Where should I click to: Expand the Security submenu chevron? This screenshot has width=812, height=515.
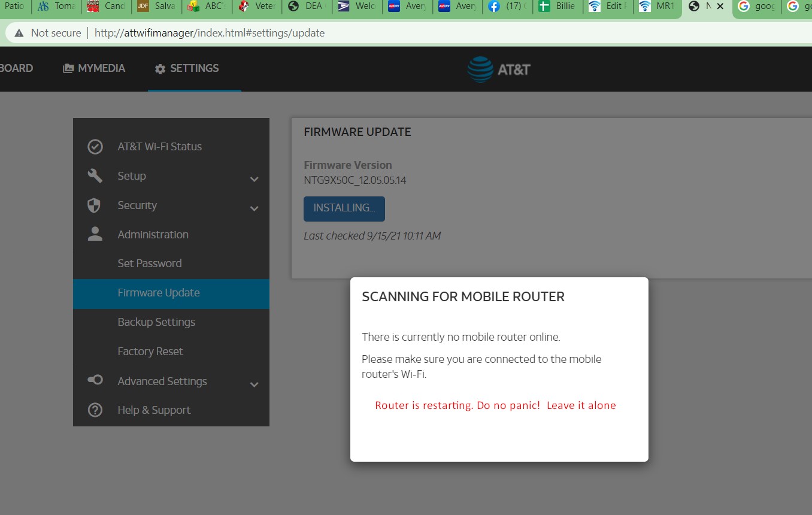(254, 208)
